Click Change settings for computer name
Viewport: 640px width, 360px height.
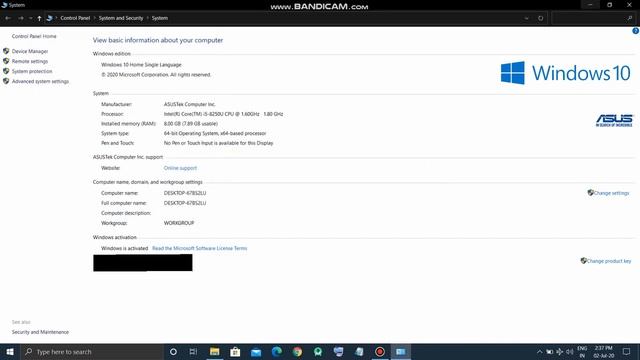pos(611,193)
